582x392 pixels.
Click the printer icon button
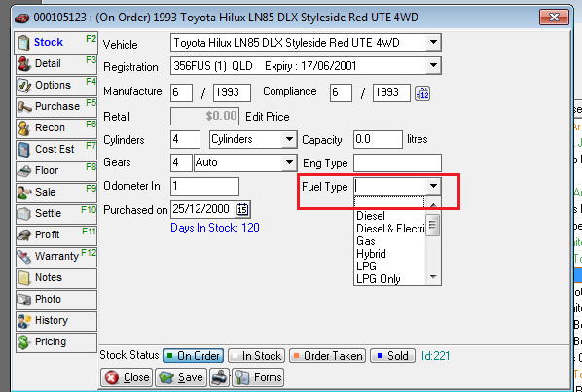[220, 378]
